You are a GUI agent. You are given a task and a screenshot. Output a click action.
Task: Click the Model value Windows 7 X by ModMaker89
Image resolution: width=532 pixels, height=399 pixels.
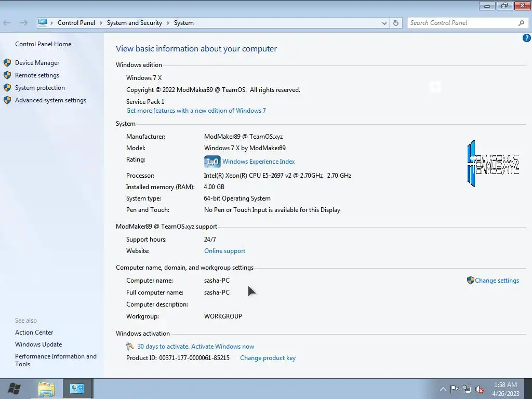coord(245,148)
